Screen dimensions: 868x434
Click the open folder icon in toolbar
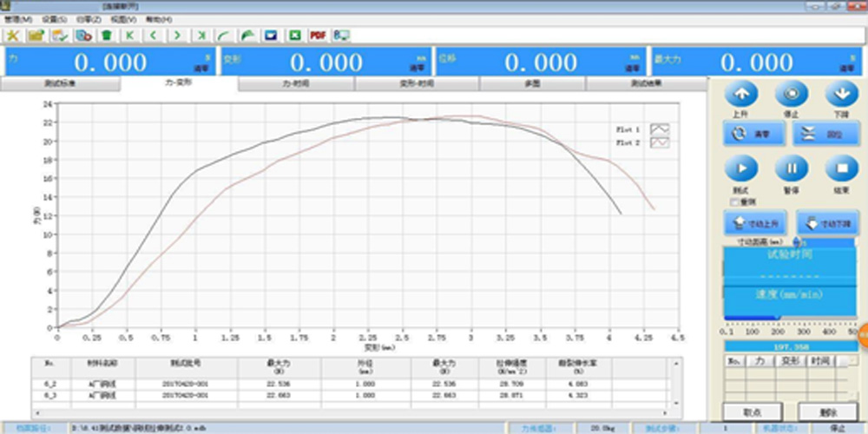[x=36, y=36]
